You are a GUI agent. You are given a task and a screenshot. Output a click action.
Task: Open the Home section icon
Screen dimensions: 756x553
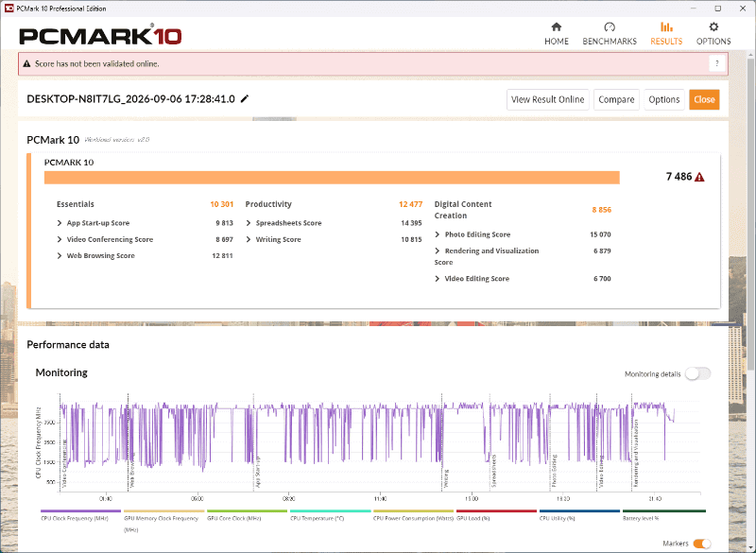557,27
